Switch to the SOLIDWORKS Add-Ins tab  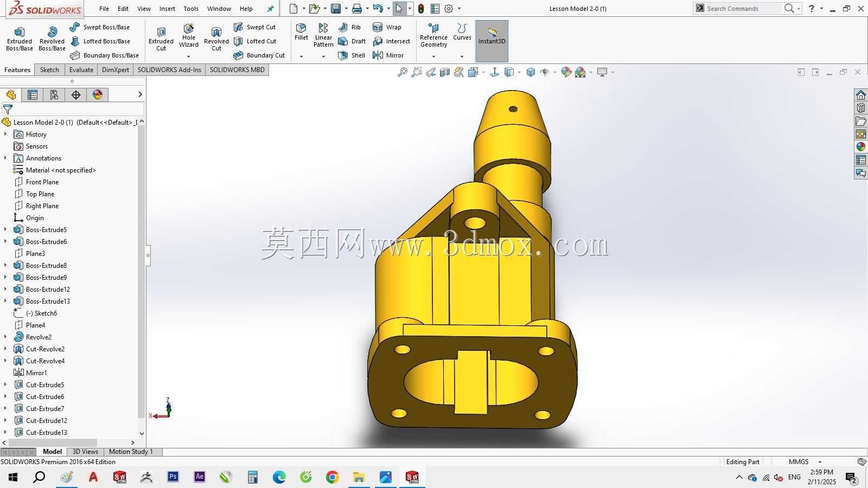click(169, 70)
